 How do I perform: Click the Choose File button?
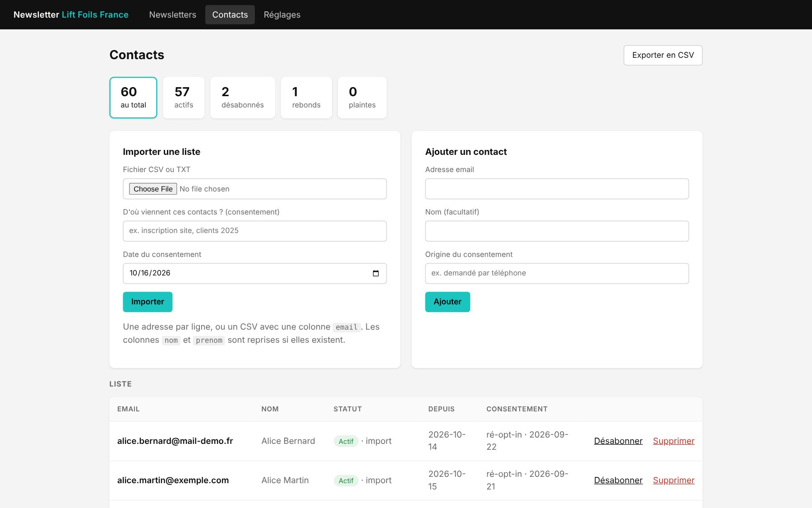(153, 189)
